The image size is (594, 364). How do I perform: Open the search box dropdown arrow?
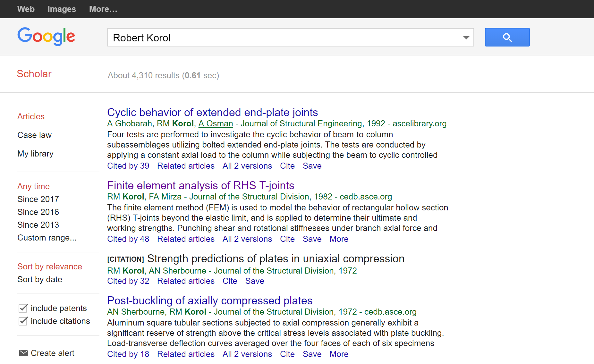click(x=466, y=38)
